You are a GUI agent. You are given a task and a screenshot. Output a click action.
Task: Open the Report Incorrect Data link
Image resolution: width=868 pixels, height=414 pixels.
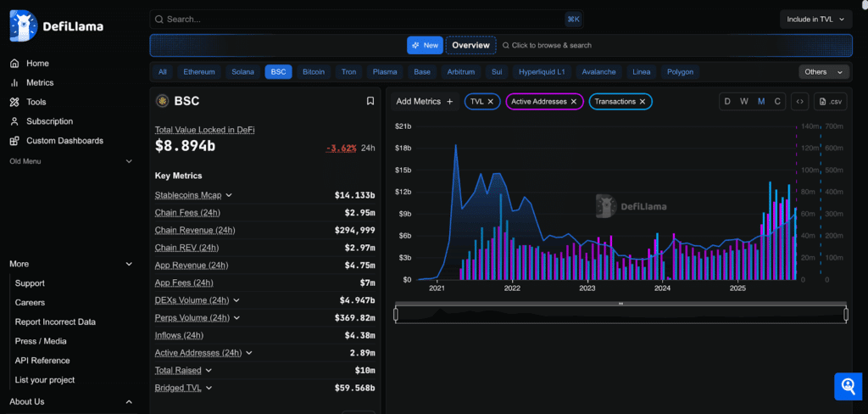click(55, 322)
